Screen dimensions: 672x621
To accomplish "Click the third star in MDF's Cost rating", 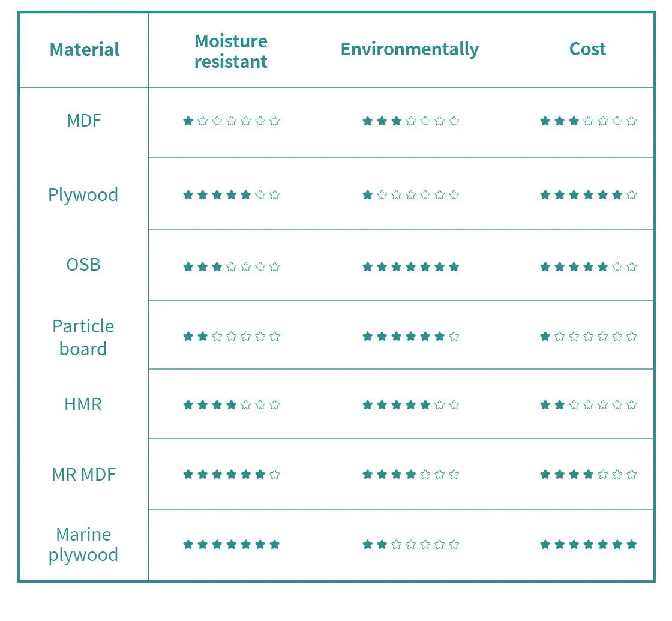I will point(574,121).
